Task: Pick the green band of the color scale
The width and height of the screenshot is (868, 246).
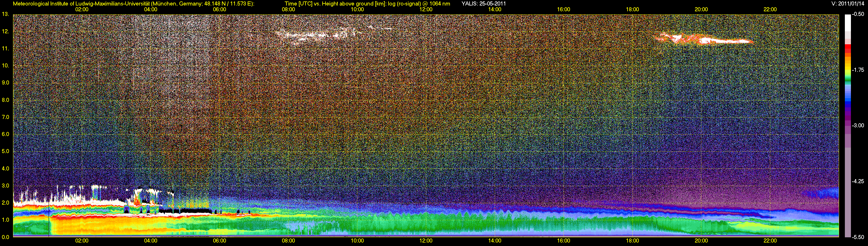Action: (x=847, y=81)
